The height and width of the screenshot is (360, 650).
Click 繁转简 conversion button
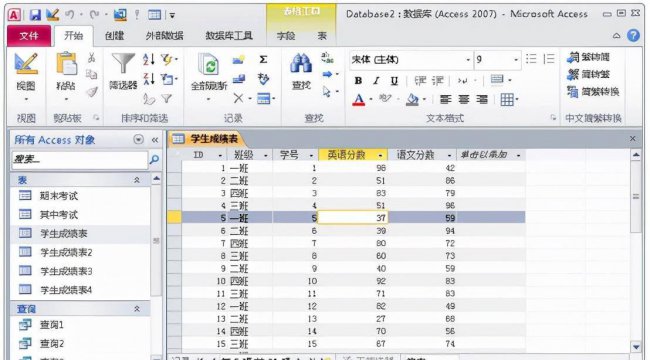[x=589, y=57]
